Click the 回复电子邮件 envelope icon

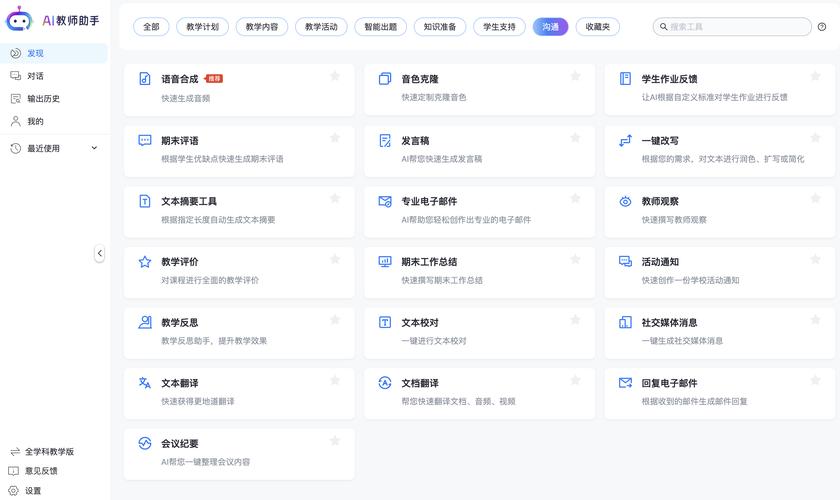point(625,383)
